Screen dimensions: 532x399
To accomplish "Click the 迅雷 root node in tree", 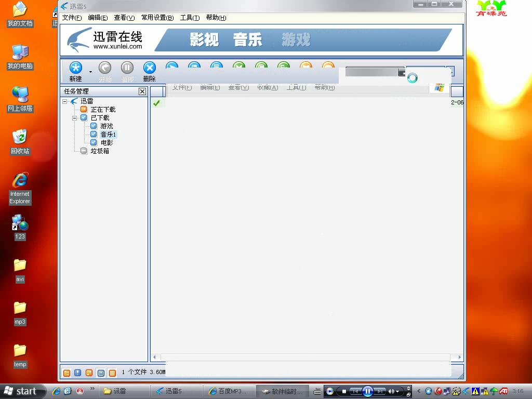I will [87, 101].
